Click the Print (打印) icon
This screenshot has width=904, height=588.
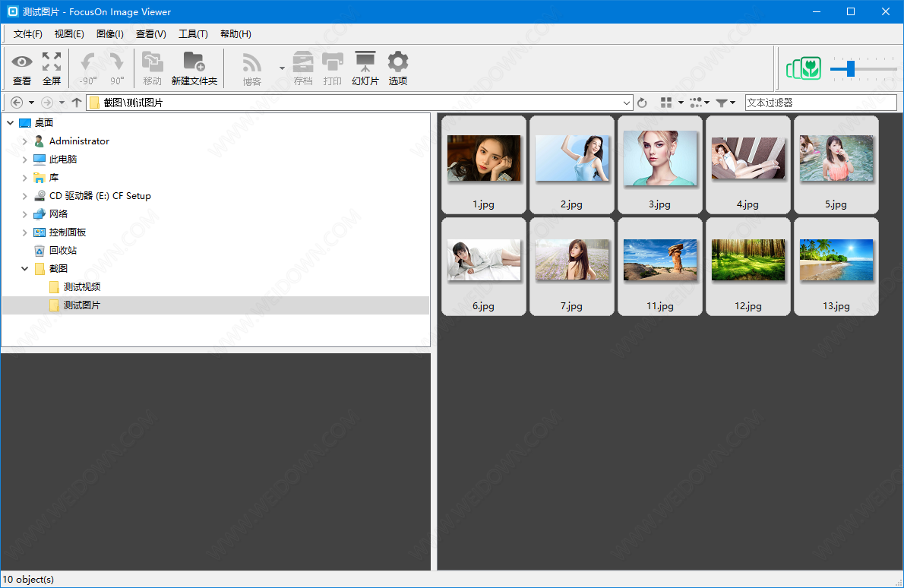tap(333, 68)
